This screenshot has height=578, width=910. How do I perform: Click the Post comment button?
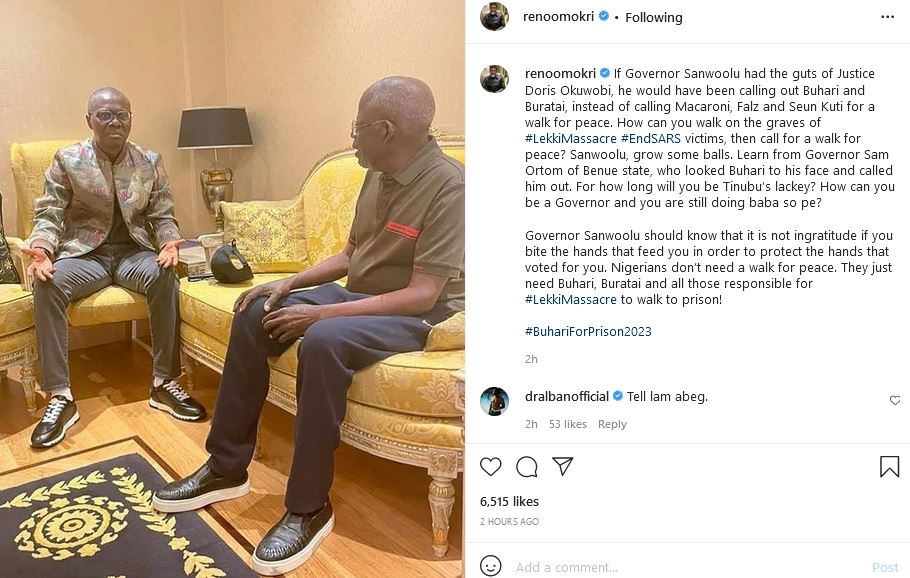click(885, 568)
